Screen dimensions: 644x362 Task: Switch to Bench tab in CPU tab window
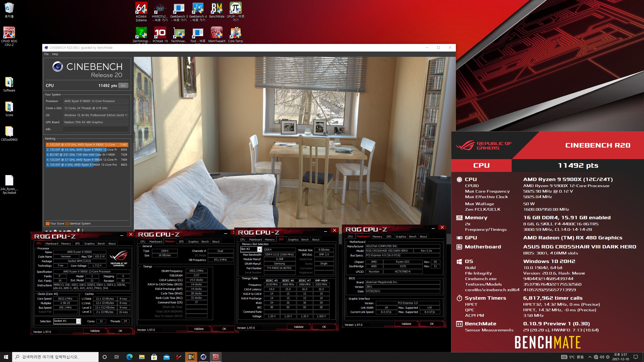click(101, 244)
